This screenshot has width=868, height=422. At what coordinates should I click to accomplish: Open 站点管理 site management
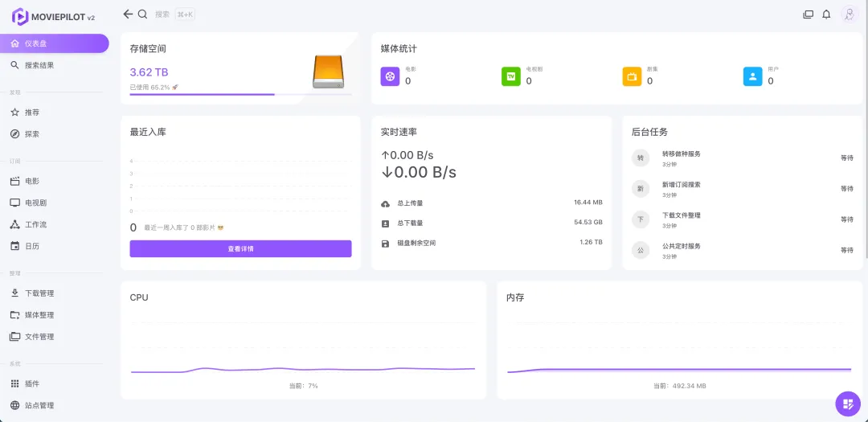[x=55, y=405]
